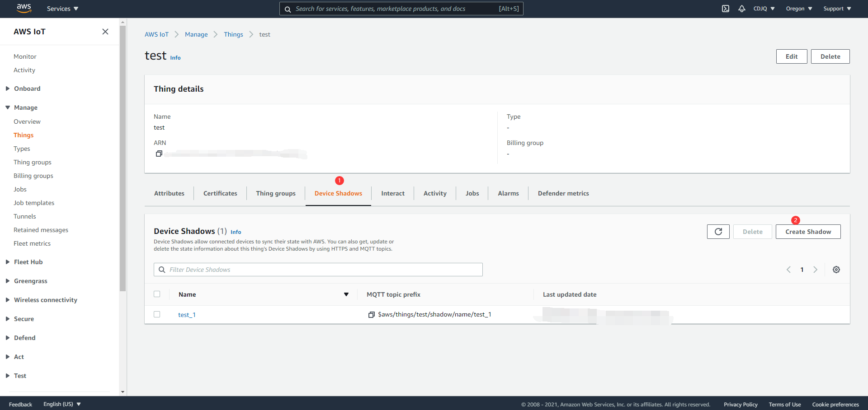Check the test_1 shadow row checkbox
The width and height of the screenshot is (868, 410).
[157, 314]
